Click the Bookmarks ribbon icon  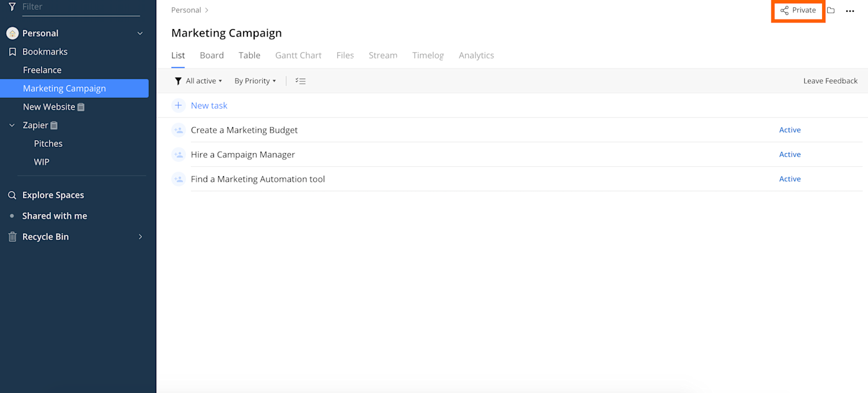[x=12, y=51]
